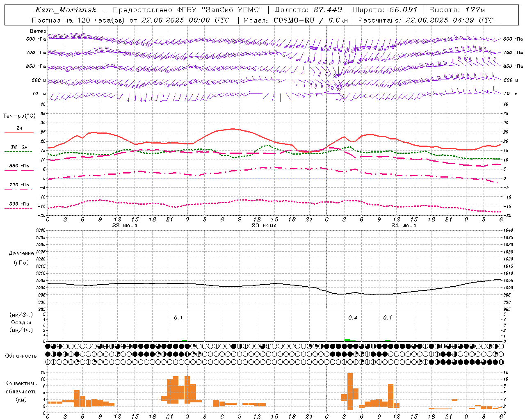Image resolution: width=525 pixels, height=420 pixels.
Task: Click the Долгота: 87.449 longitude value
Action: pyautogui.click(x=308, y=10)
